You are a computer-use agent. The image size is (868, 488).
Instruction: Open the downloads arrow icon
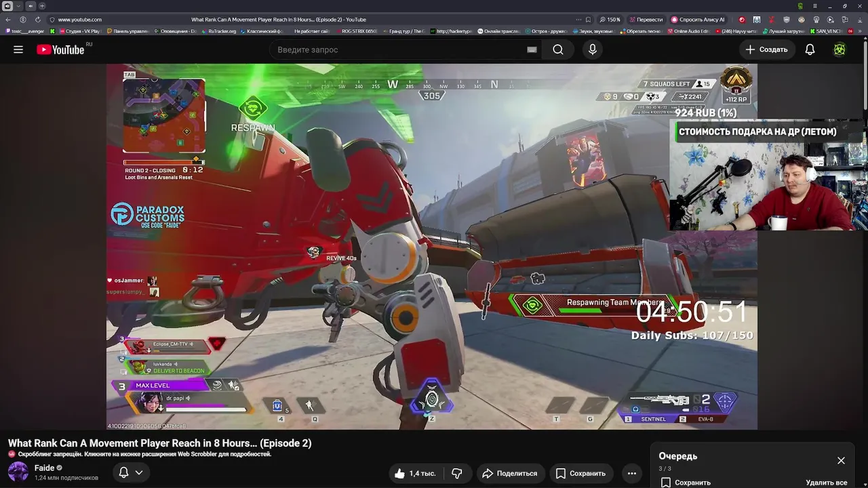tap(860, 20)
